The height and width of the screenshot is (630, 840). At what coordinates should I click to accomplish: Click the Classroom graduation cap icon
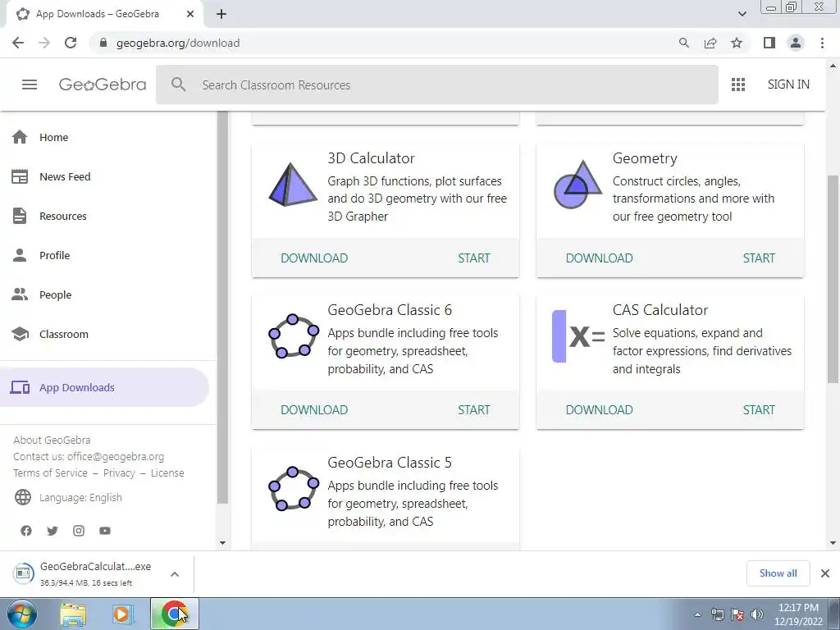click(20, 334)
